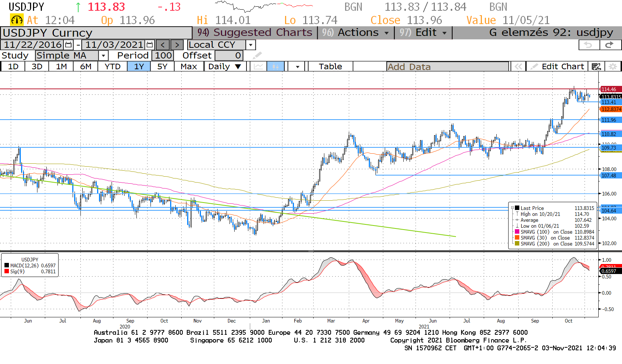Open the start date calendar picker

click(69, 45)
